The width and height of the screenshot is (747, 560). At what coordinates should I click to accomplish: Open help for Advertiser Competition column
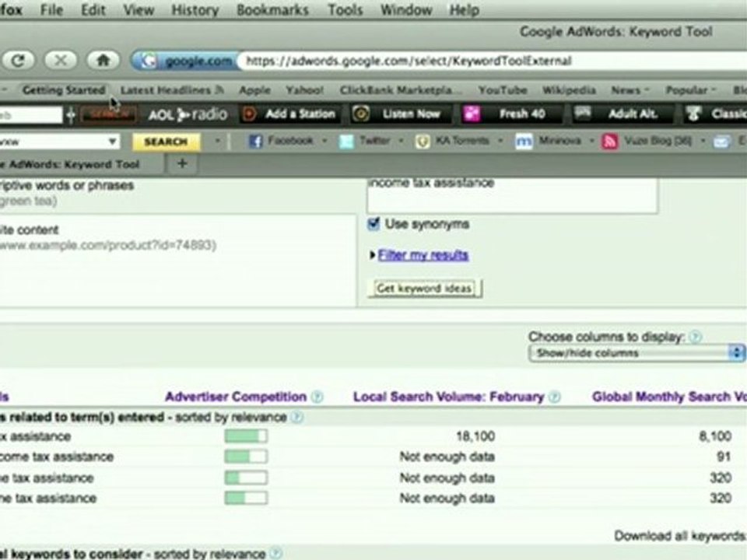point(317,397)
